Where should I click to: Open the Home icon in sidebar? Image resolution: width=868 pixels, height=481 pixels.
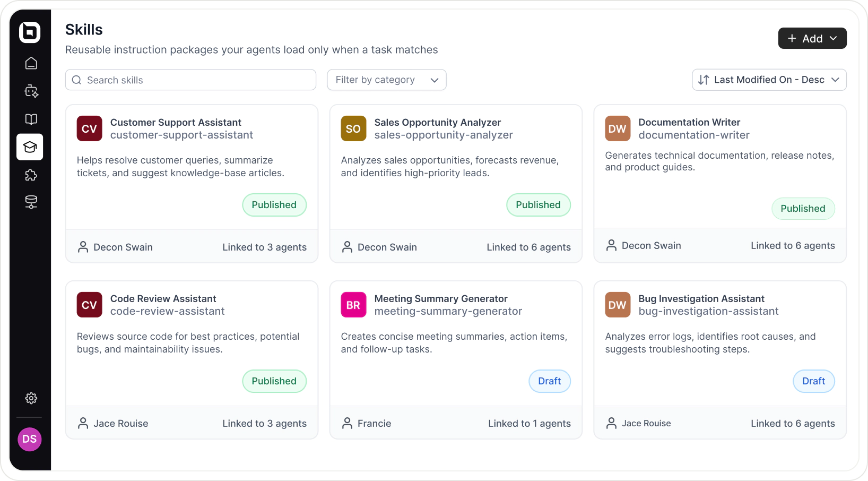pyautogui.click(x=31, y=63)
